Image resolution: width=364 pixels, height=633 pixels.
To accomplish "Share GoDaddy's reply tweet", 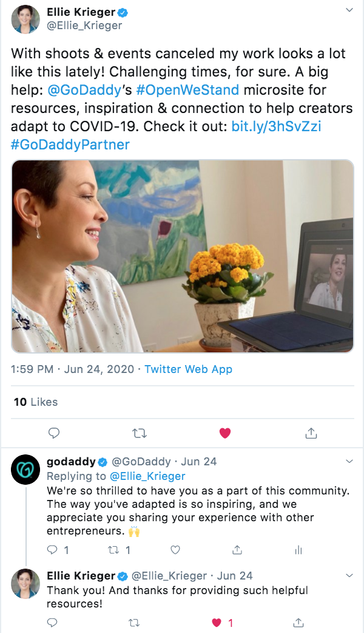I will tap(237, 550).
